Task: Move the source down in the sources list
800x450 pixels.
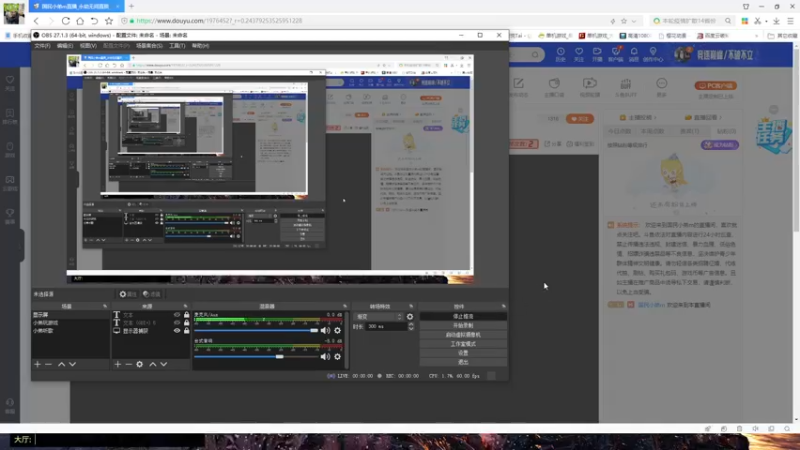Action: point(164,364)
